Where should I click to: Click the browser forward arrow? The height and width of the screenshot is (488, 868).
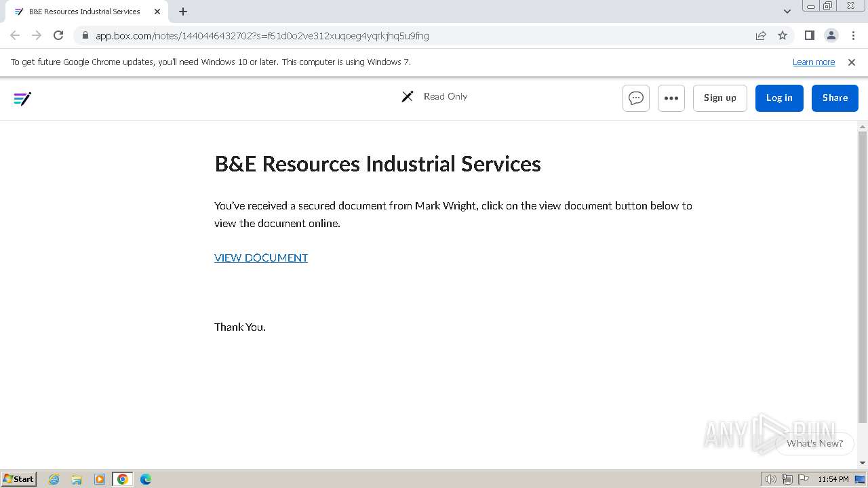[x=37, y=35]
